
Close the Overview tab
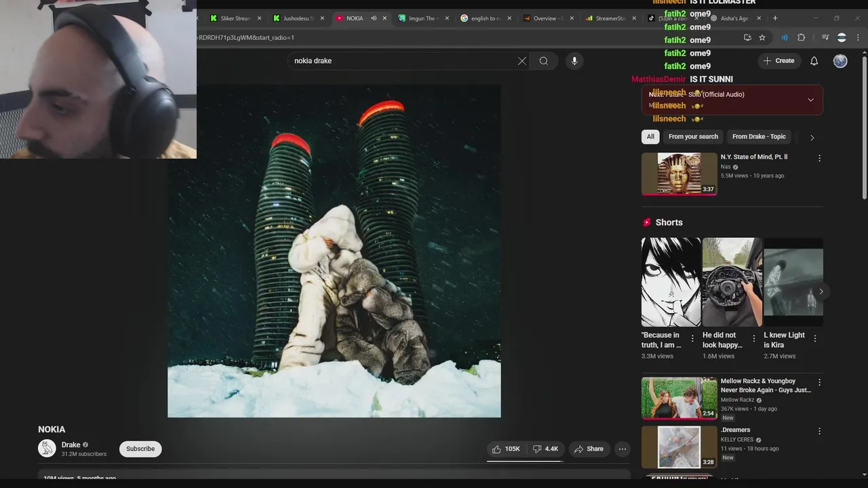572,18
